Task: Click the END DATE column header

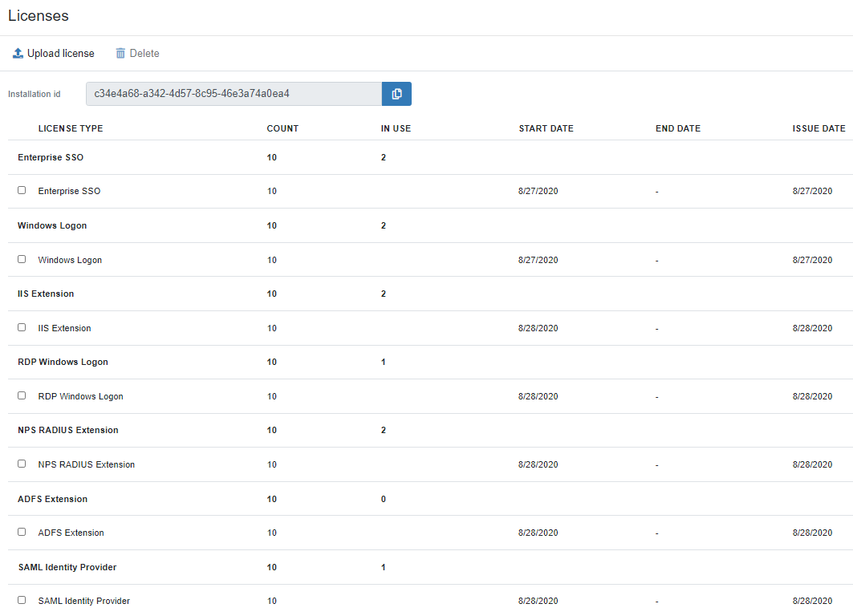Action: click(x=678, y=128)
